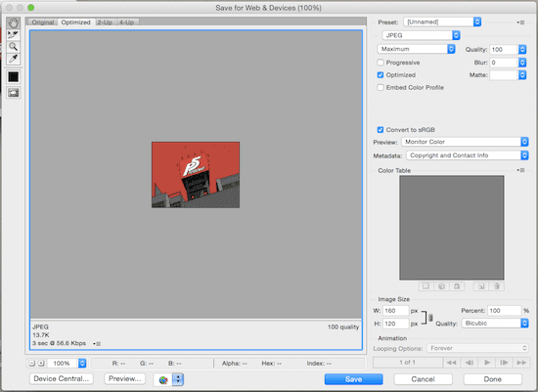Click the green window zoom button
538x392 pixels.
[x=31, y=7]
